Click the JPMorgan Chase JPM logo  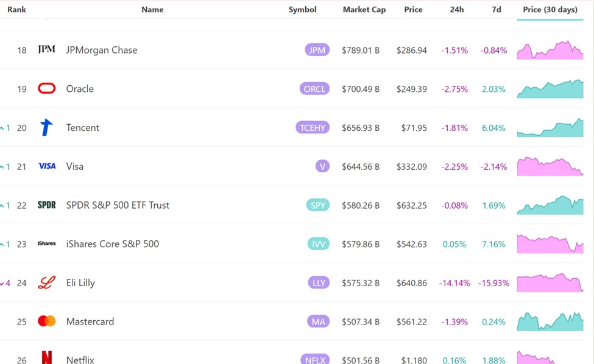point(46,49)
